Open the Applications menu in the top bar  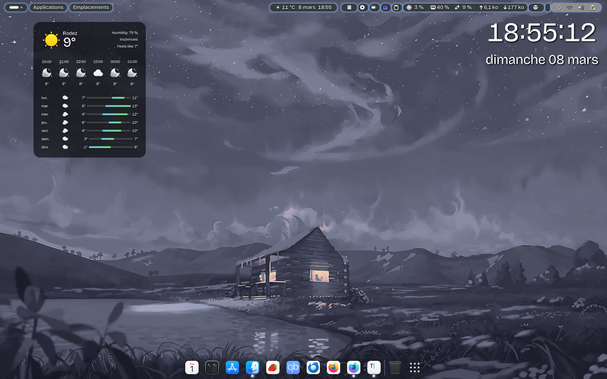point(48,7)
